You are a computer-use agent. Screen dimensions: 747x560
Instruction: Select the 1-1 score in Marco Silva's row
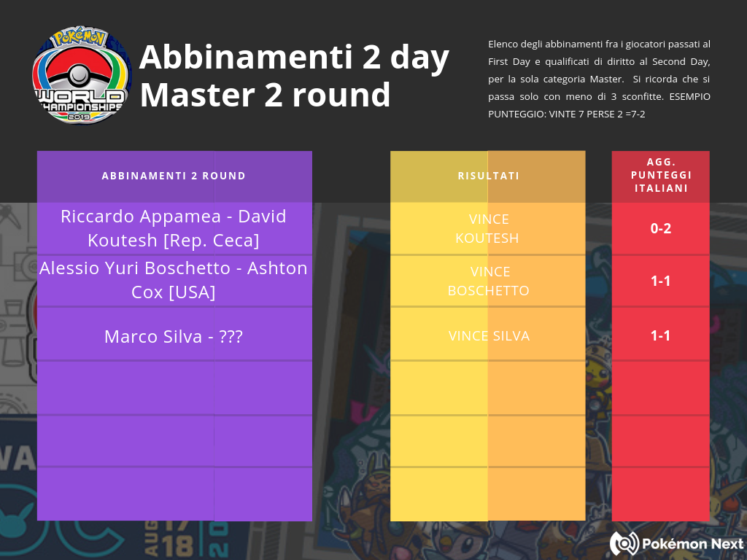coord(660,335)
